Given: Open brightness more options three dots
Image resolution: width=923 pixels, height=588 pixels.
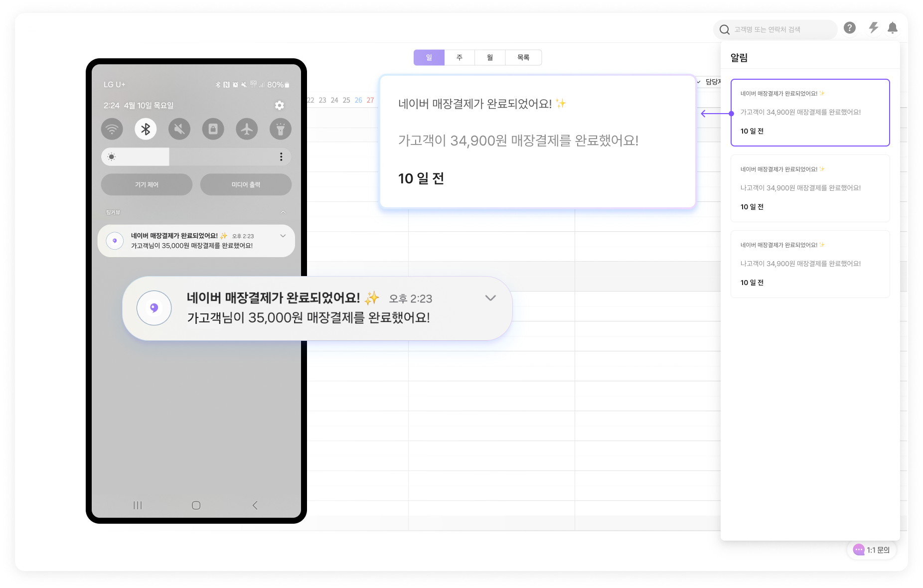Looking at the screenshot, I should [x=281, y=156].
